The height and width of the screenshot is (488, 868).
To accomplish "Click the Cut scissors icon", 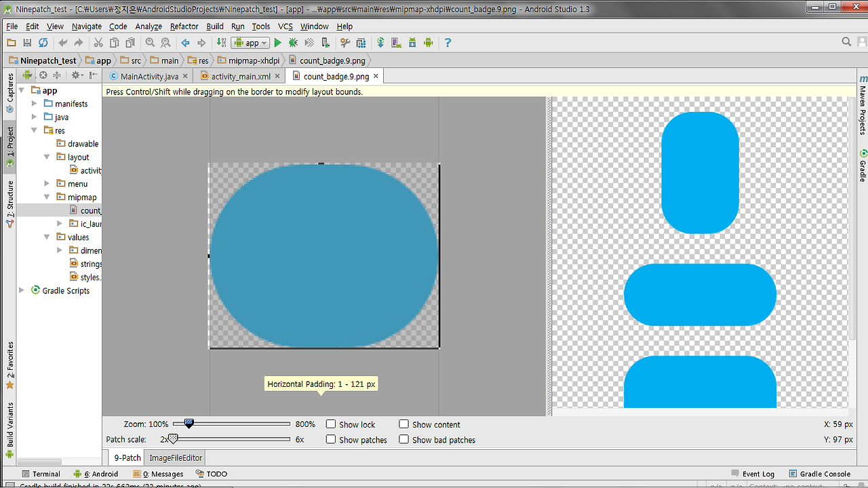I will [98, 43].
